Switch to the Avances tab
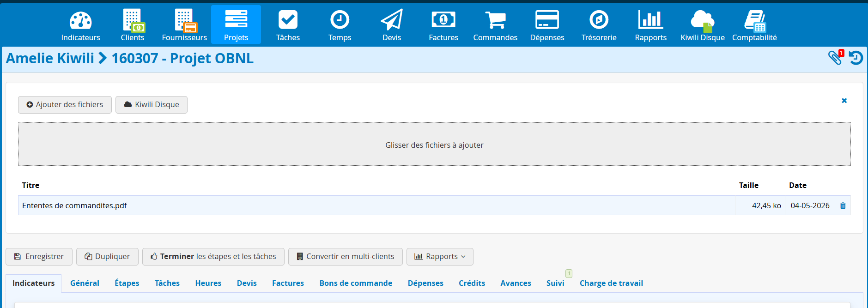This screenshot has width=868, height=308. (516, 283)
